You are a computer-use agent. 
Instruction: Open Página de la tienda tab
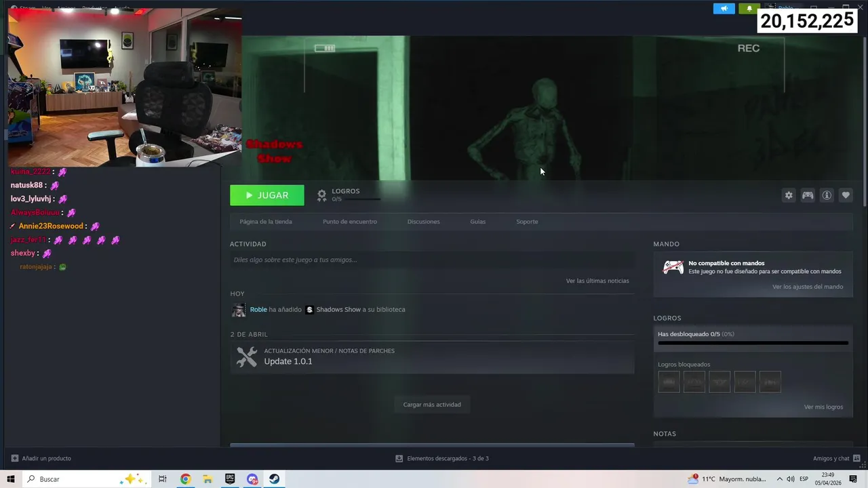tap(266, 222)
